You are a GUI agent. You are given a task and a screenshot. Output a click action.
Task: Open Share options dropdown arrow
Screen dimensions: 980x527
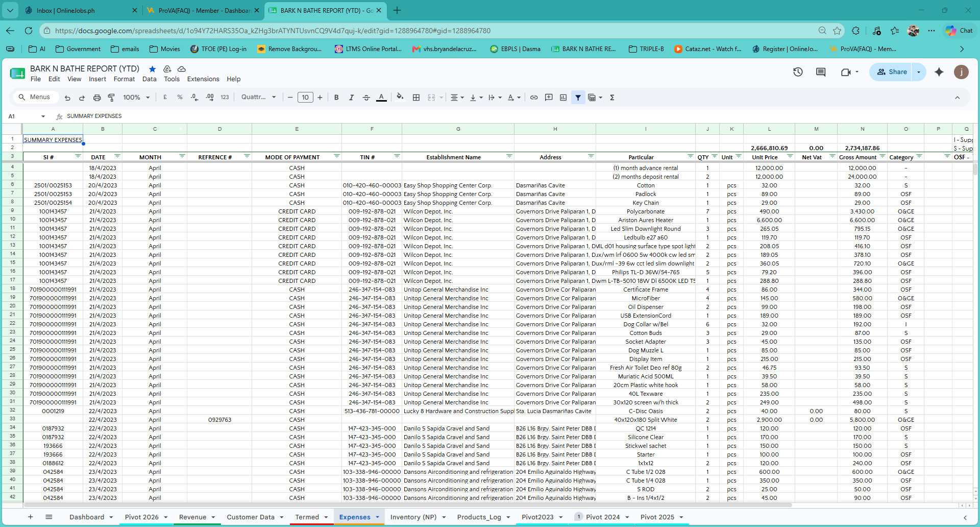[919, 72]
